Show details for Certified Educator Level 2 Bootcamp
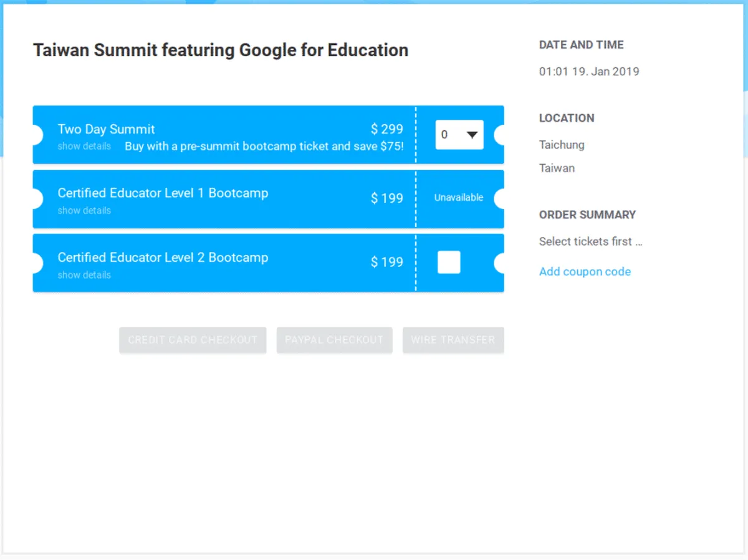The image size is (748, 560). click(x=84, y=275)
